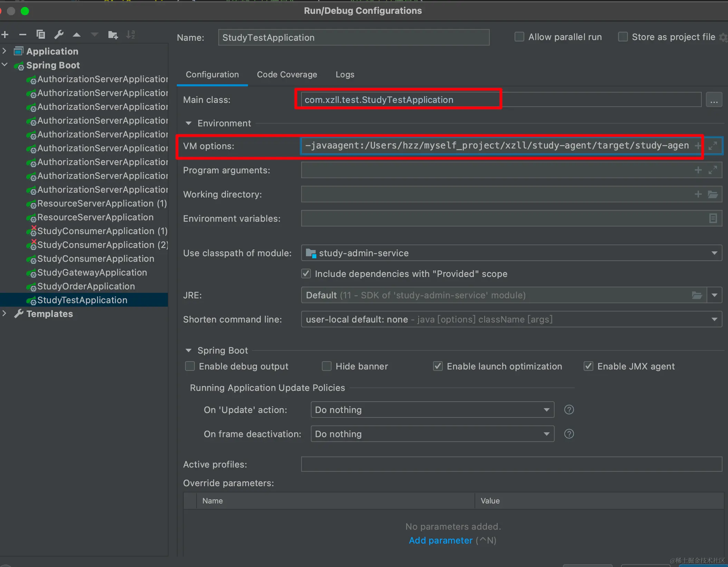Click the Add parameter link

[441, 540]
